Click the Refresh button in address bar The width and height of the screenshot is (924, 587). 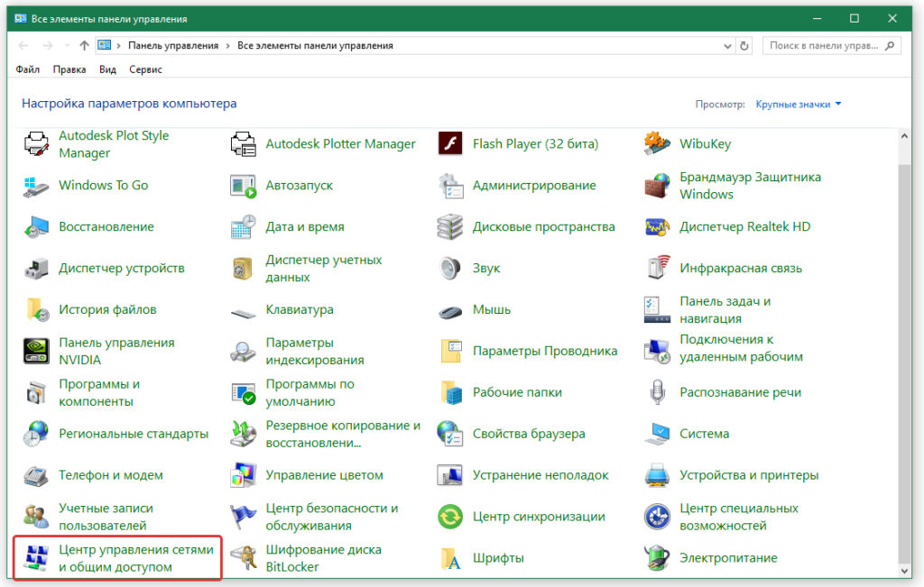coord(744,46)
